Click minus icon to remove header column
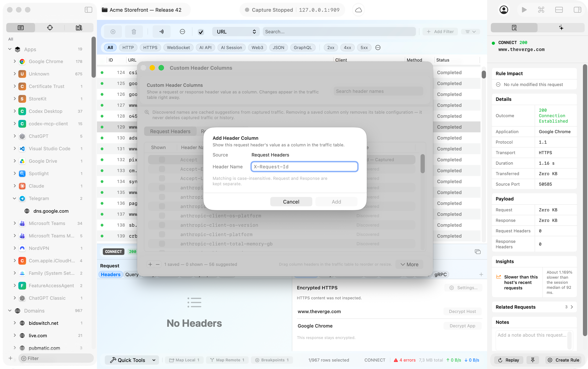 coord(158,264)
